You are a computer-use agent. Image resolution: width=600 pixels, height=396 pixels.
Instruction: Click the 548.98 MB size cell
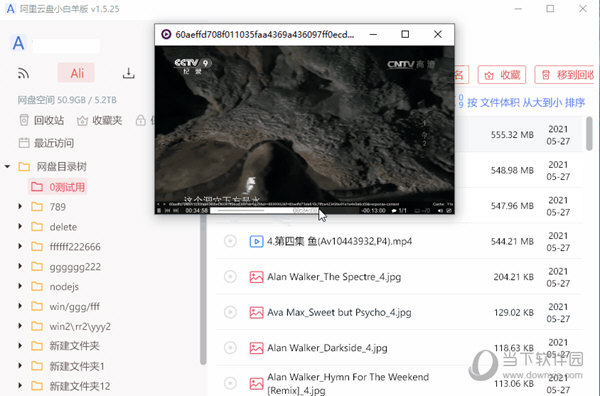coord(512,170)
